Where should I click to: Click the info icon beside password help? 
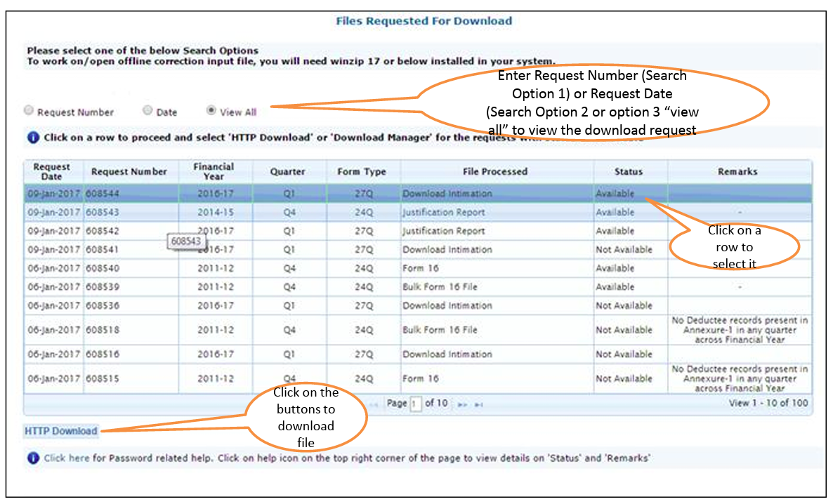coord(33,458)
